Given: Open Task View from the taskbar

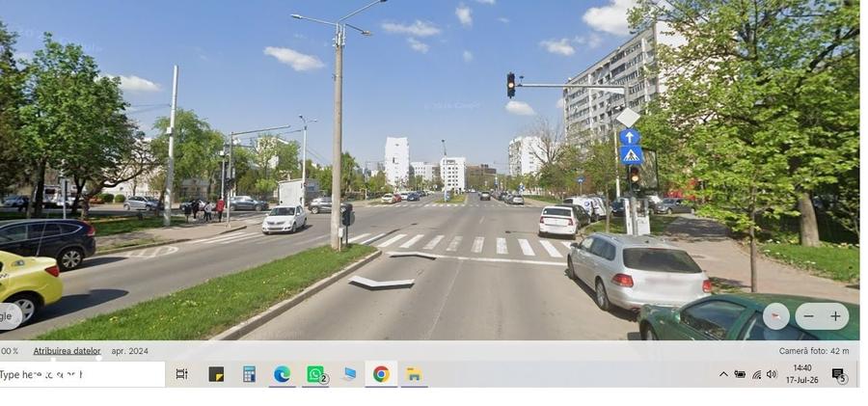Looking at the screenshot, I should tap(181, 374).
